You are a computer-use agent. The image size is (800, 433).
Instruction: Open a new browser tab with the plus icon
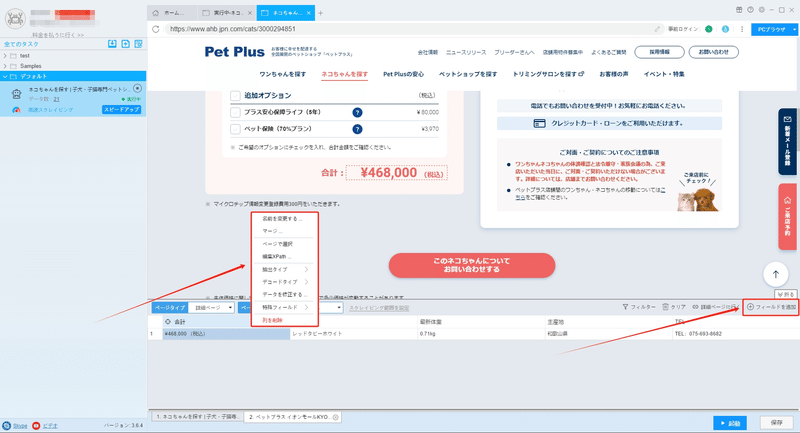click(x=320, y=13)
